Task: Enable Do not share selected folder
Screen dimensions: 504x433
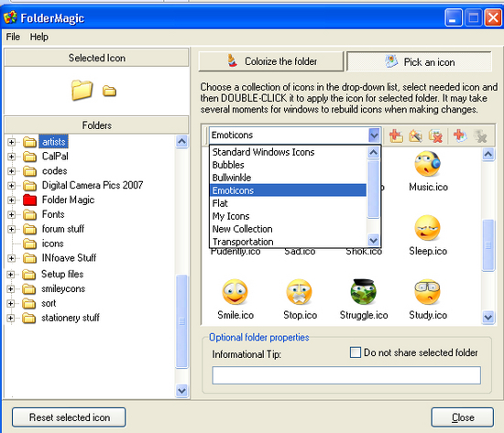Action: tap(356, 352)
